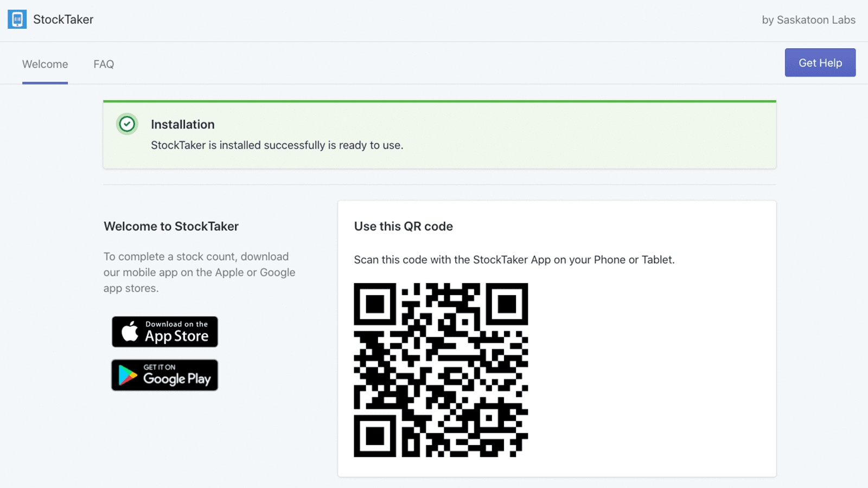
Task: Click the by Saskatoon Labs link
Action: click(x=808, y=20)
